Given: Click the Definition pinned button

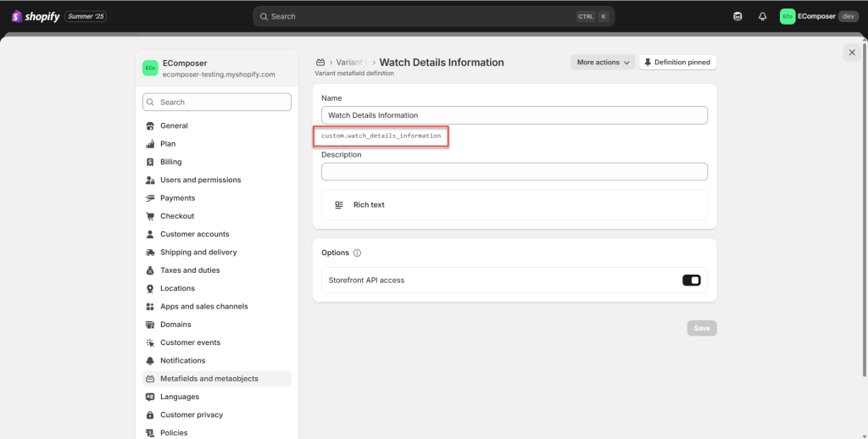Looking at the screenshot, I should [677, 63].
